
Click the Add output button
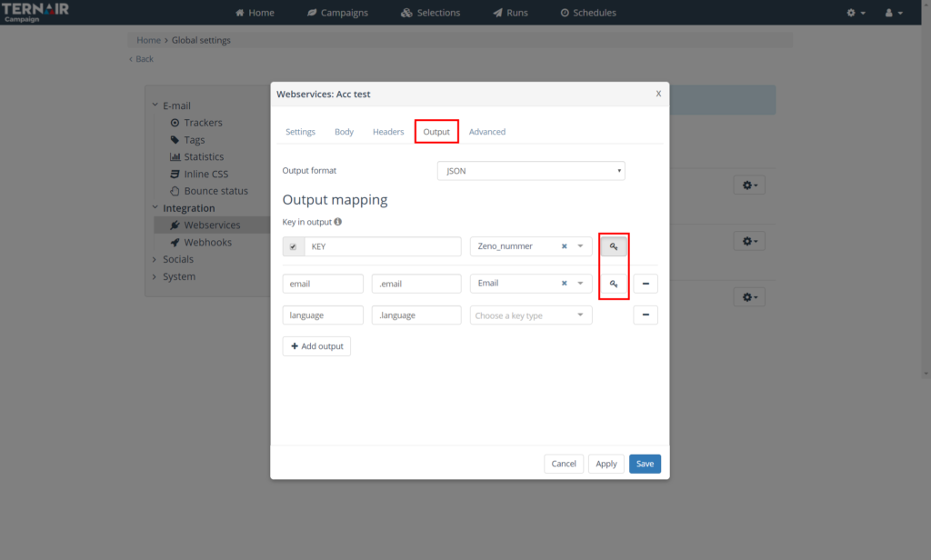click(316, 346)
